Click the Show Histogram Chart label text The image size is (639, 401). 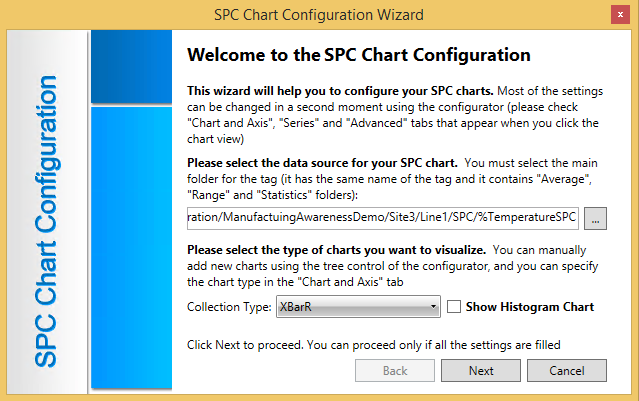click(x=530, y=307)
